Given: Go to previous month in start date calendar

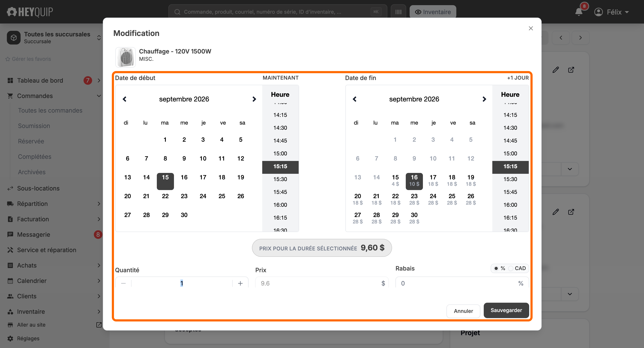Looking at the screenshot, I should tap(124, 99).
